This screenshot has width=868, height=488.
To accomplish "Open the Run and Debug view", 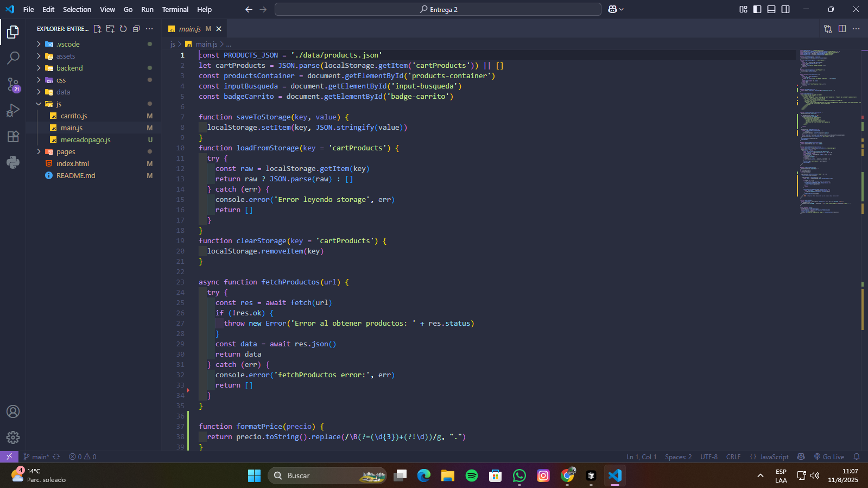I will tap(13, 110).
